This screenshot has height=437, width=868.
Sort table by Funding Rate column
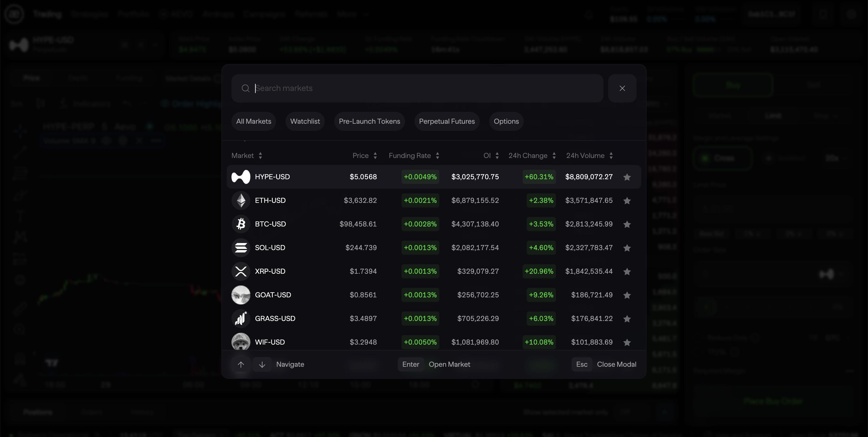414,156
